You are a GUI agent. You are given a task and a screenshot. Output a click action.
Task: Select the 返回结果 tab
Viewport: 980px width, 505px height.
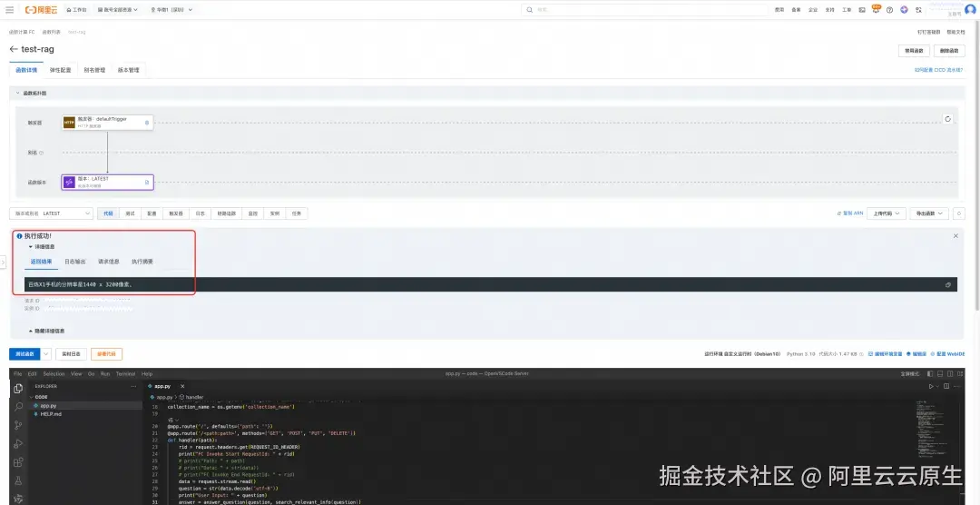(x=41, y=262)
